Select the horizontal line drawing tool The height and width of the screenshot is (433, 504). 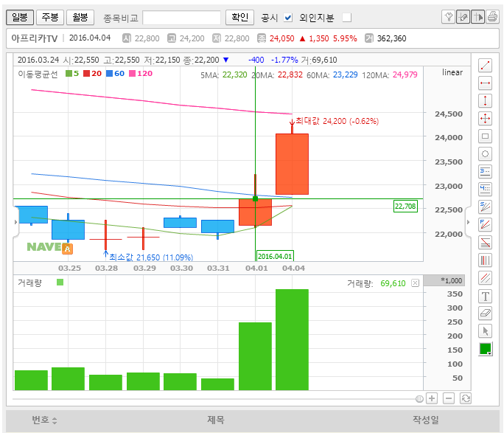485,83
